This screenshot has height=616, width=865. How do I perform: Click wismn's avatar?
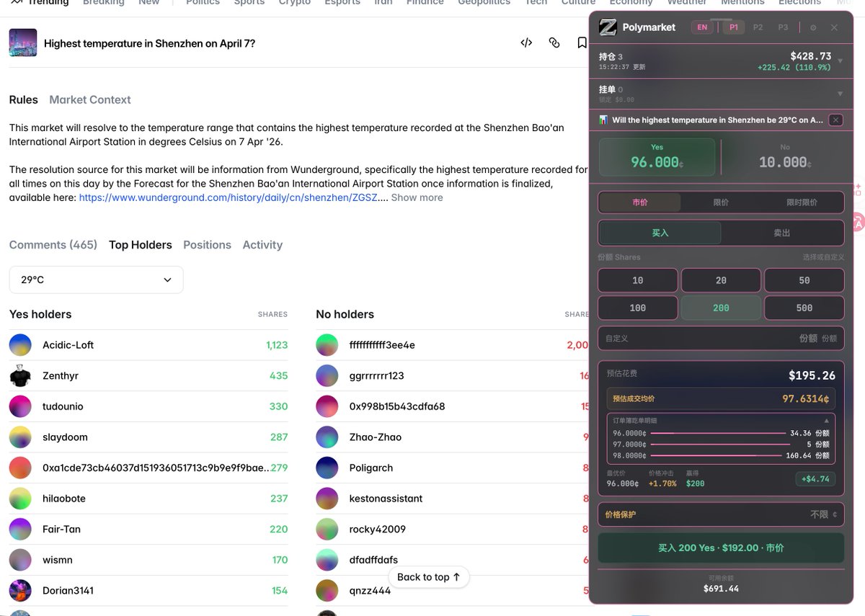coord(20,560)
